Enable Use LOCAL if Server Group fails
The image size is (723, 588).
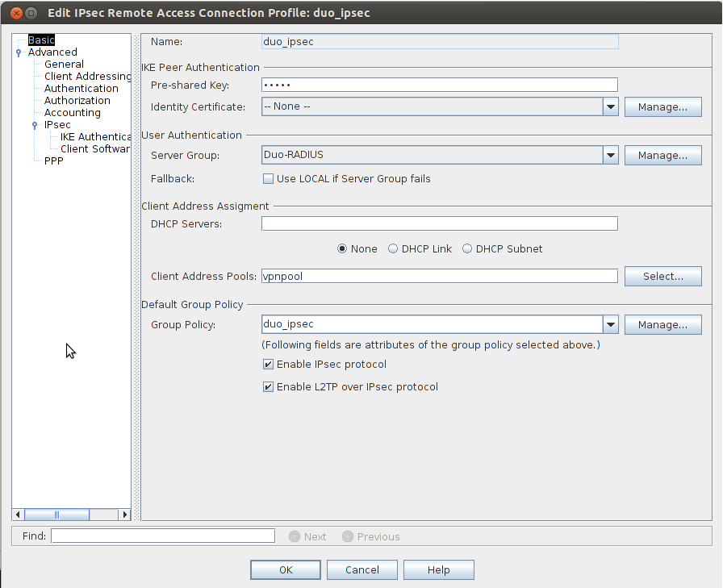[x=267, y=178]
